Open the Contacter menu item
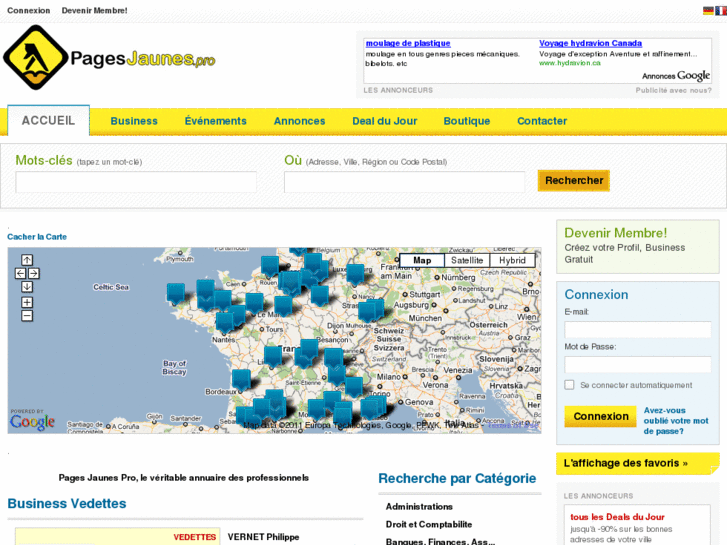The height and width of the screenshot is (545, 727). click(x=542, y=121)
